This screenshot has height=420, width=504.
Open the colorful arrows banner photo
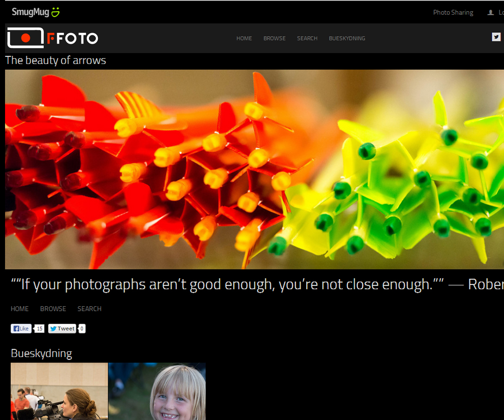(255, 169)
